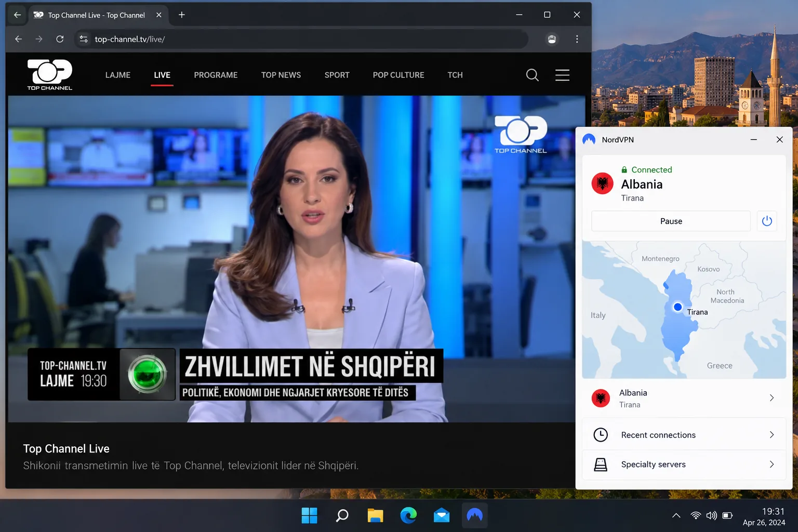Click Albania flag in server list row
Image resolution: width=798 pixels, height=532 pixels.
[601, 398]
